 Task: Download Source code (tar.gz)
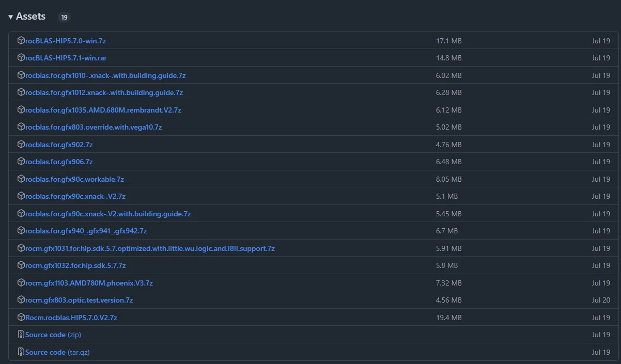click(58, 352)
